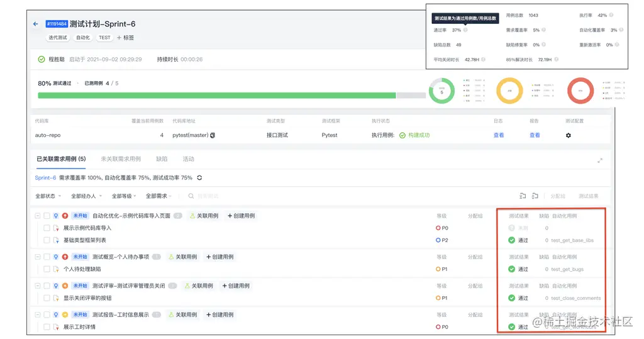644x339 pixels.
Task: Select the 已关联需求用例 (5) tab
Action: point(61,159)
